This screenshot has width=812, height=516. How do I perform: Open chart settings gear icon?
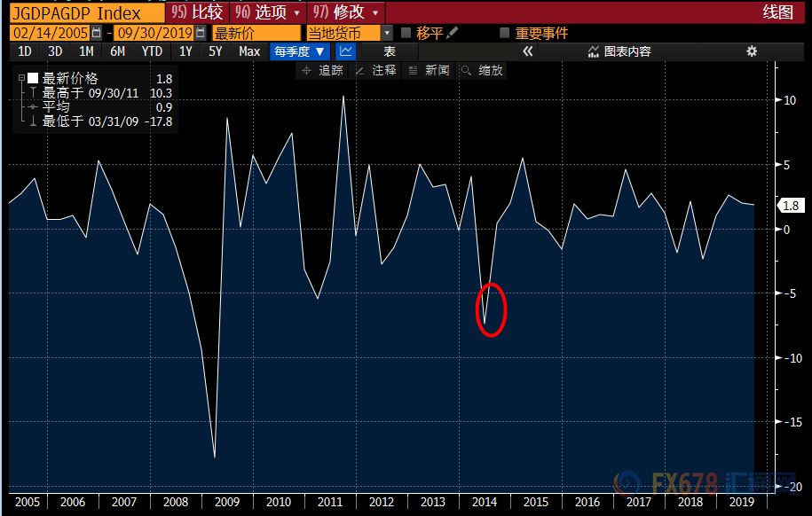(752, 51)
